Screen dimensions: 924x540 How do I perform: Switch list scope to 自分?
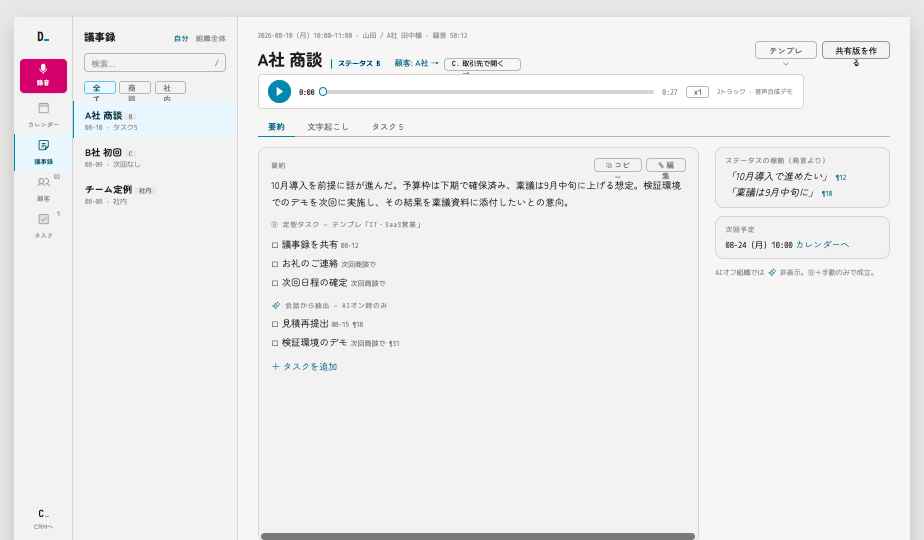(x=181, y=38)
